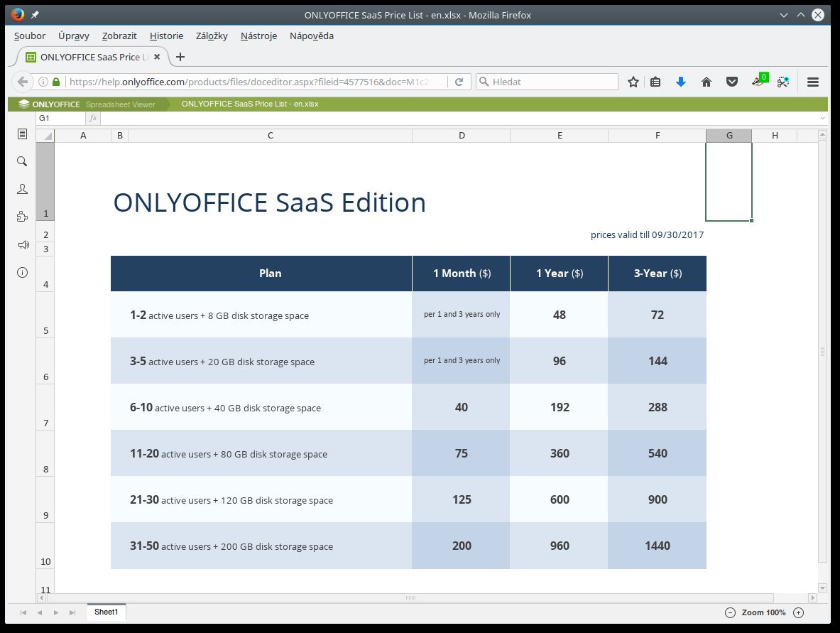Image resolution: width=840 pixels, height=633 pixels.
Task: Zoom in with the plus button
Action: click(x=798, y=612)
